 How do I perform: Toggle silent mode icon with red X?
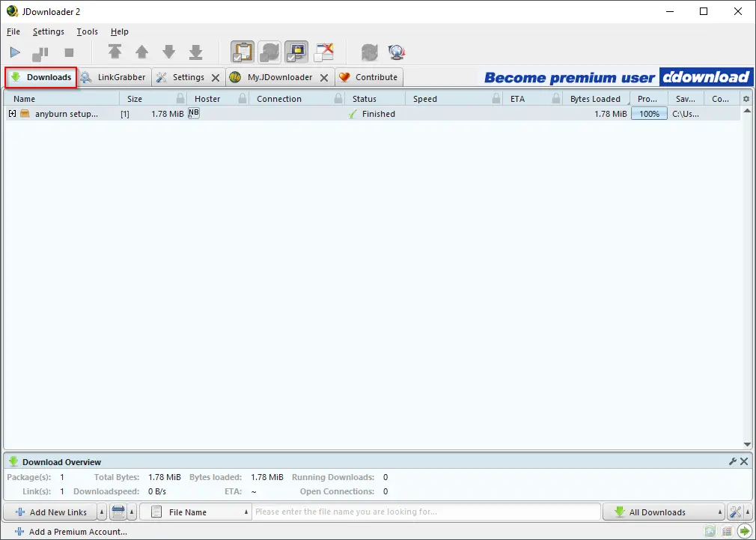[x=323, y=52]
